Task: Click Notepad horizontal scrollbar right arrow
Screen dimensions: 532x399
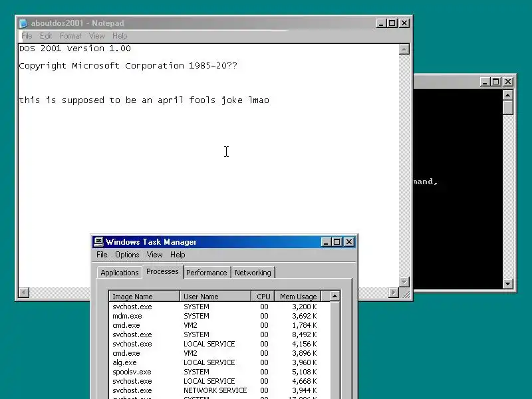Action: [394, 292]
